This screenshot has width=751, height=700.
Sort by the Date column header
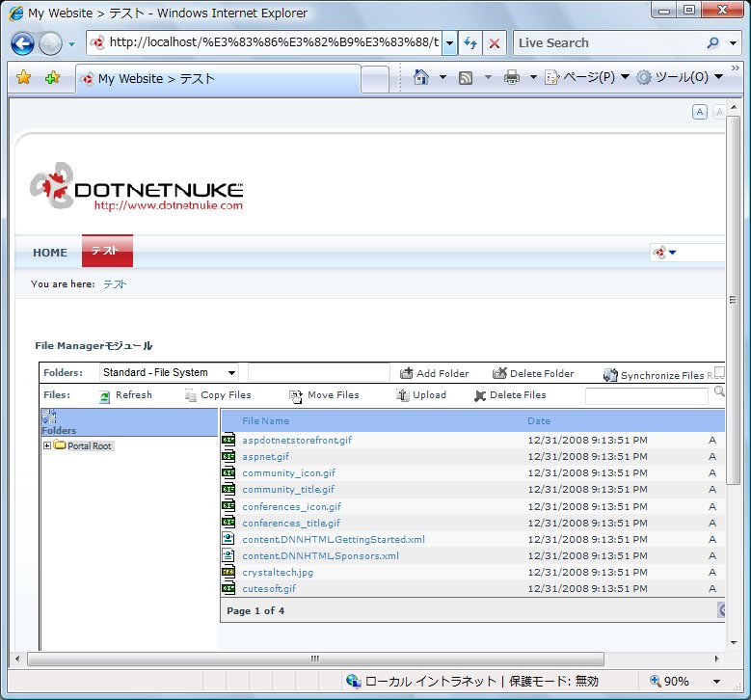(x=539, y=420)
